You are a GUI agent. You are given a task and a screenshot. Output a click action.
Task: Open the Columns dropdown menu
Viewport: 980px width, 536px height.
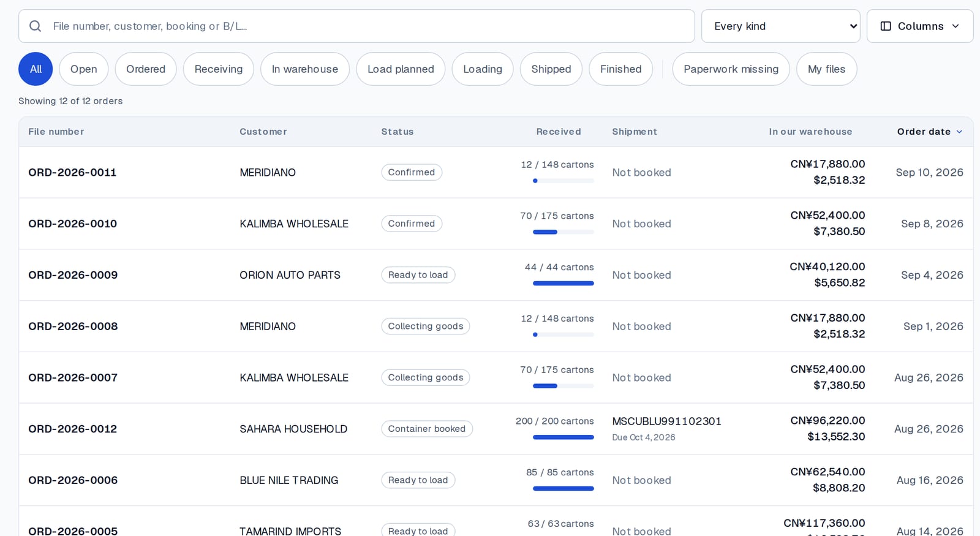coord(920,26)
